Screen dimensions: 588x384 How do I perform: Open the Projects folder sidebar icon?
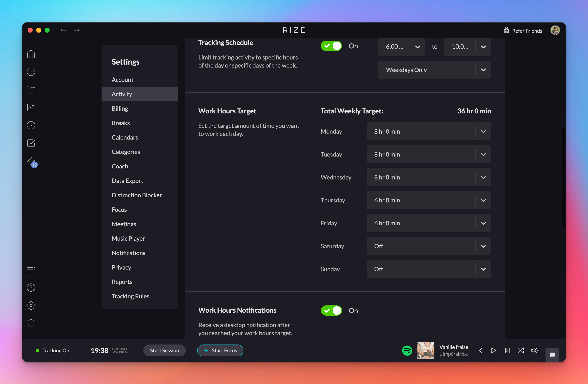click(x=31, y=90)
